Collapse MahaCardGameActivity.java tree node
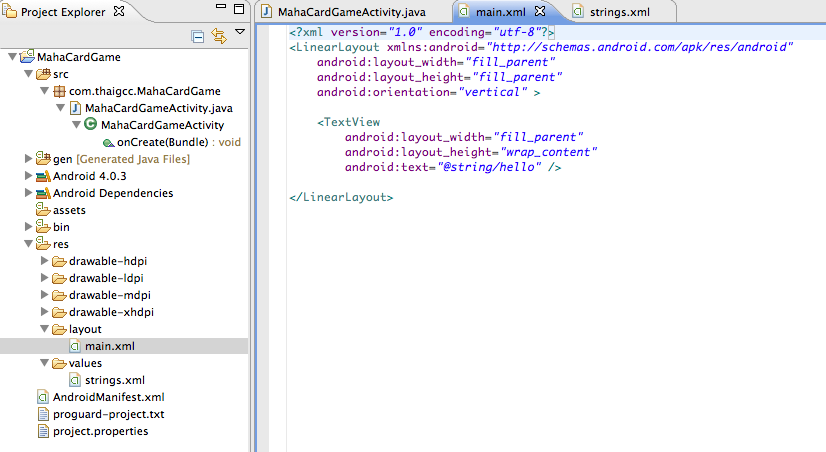826x452 pixels. coord(61,107)
